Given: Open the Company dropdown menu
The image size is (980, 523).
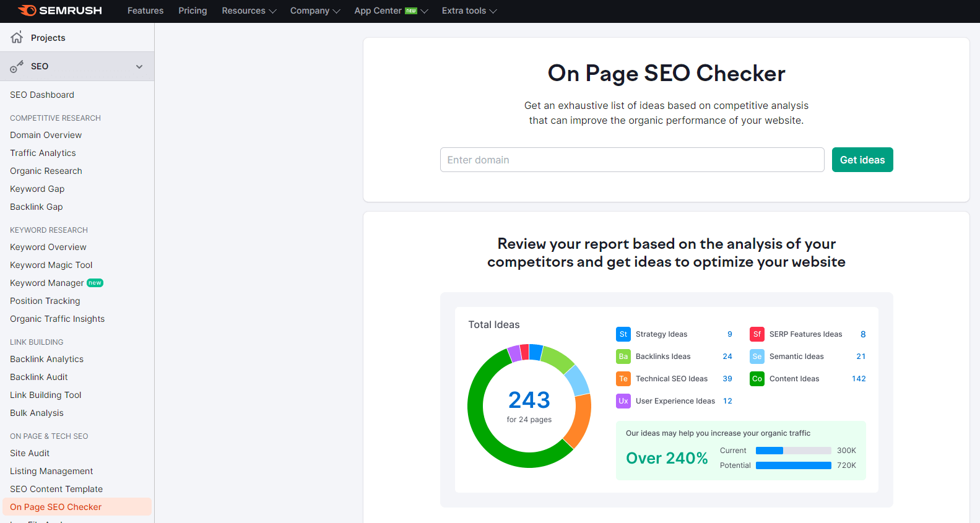Looking at the screenshot, I should click(x=315, y=11).
